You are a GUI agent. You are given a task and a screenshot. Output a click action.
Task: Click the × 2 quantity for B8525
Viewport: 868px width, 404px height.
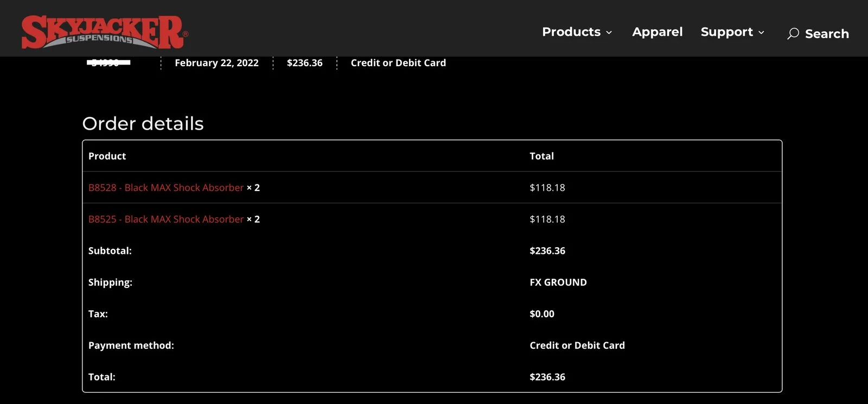[253, 219]
